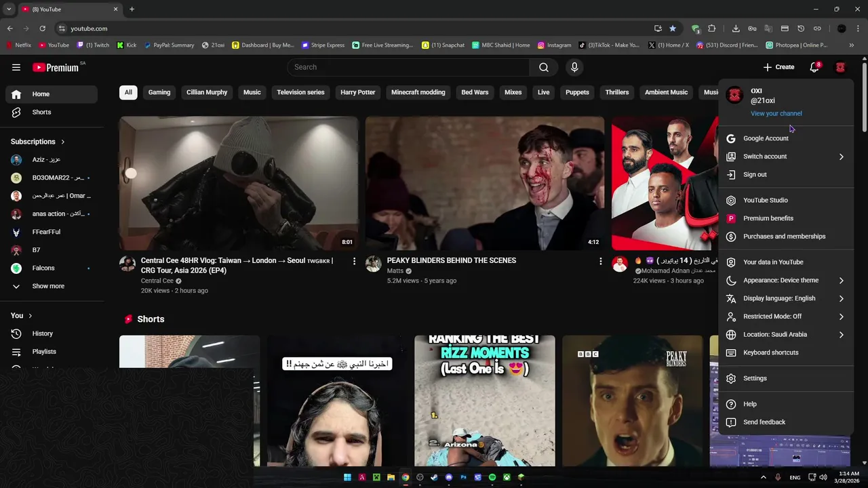The width and height of the screenshot is (868, 488).
Task: Open the Photopea bookmark
Action: tap(797, 45)
